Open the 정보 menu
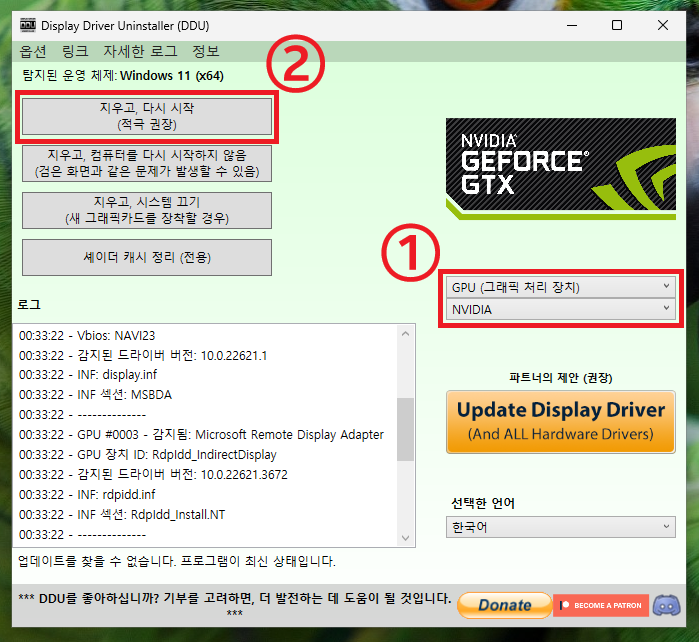This screenshot has width=699, height=642. click(206, 51)
